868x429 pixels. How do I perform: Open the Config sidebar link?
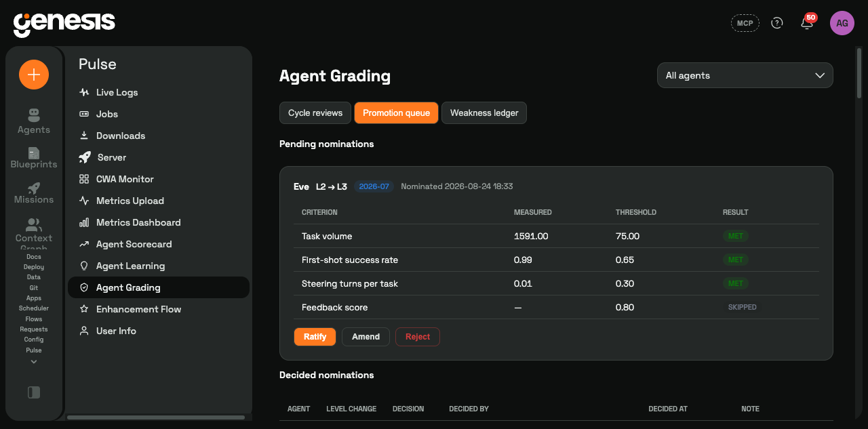34,340
